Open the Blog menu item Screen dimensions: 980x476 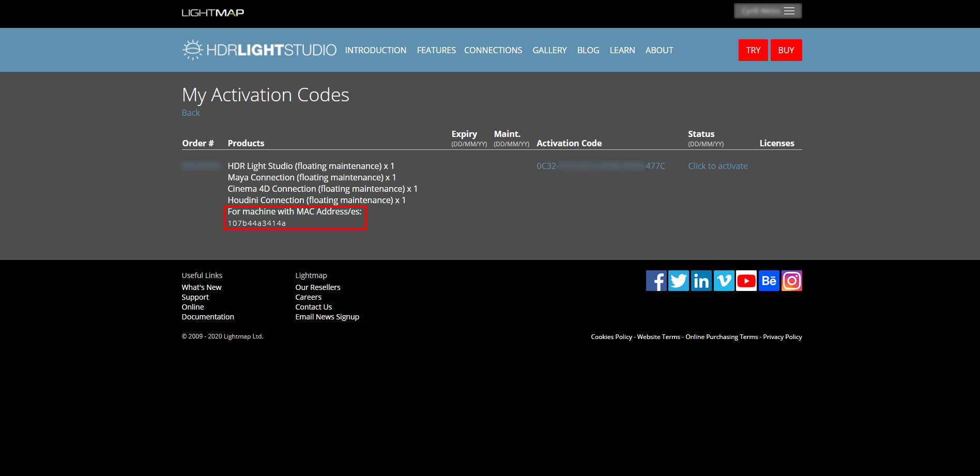[588, 50]
